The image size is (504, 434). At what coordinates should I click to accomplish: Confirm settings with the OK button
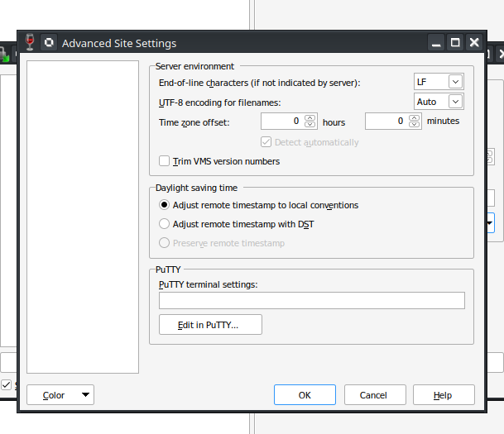[305, 395]
